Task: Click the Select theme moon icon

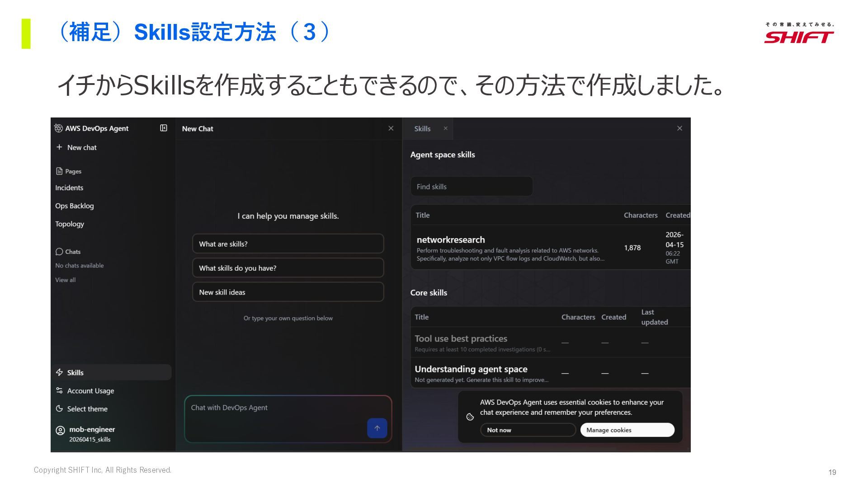Action: 59,409
